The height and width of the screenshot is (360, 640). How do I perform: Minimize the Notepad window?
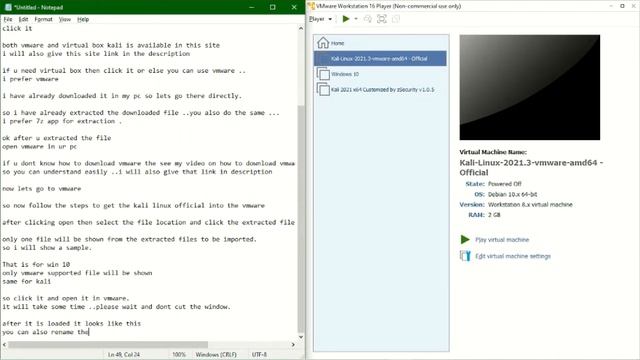tap(251, 7)
